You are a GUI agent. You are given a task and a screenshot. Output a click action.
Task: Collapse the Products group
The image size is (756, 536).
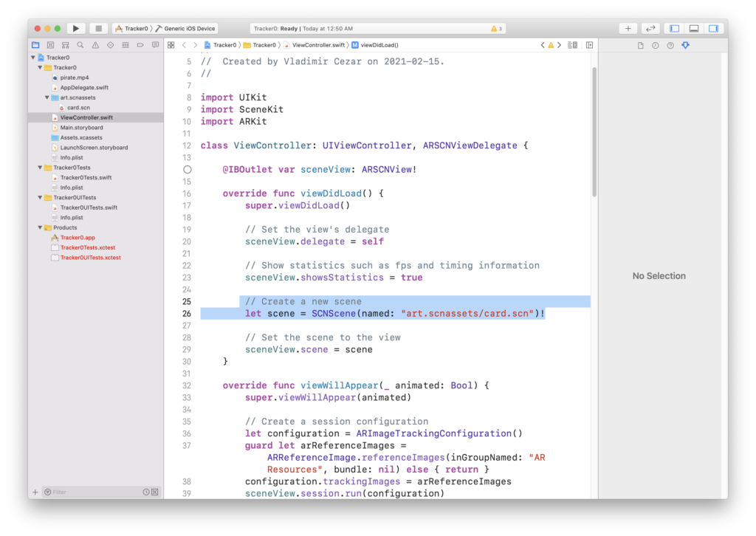(x=40, y=227)
